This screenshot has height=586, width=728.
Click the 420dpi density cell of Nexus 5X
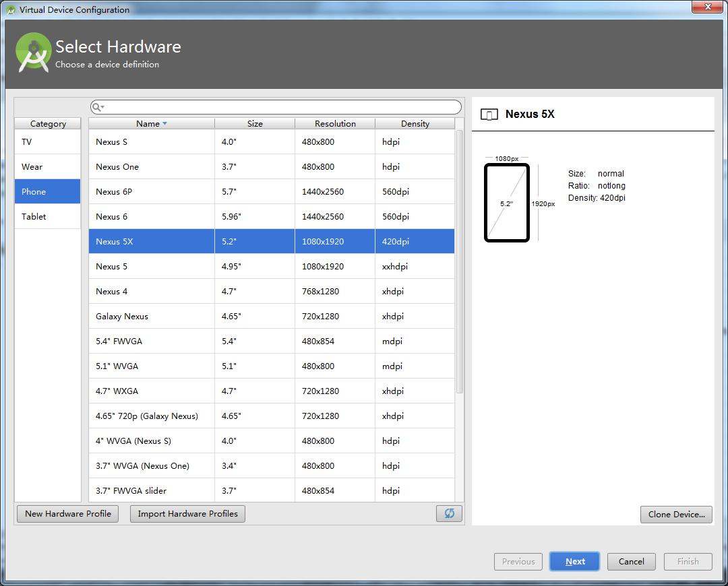tap(415, 241)
